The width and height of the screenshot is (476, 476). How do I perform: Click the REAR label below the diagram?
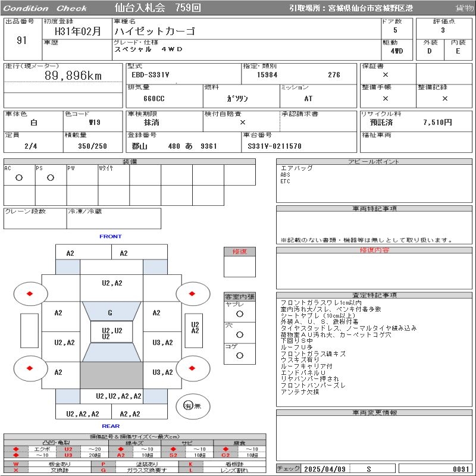coord(111,426)
